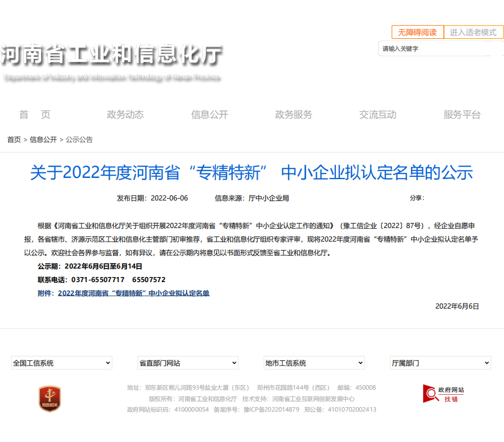Open 服务平台 in the navigation bar

pos(462,115)
